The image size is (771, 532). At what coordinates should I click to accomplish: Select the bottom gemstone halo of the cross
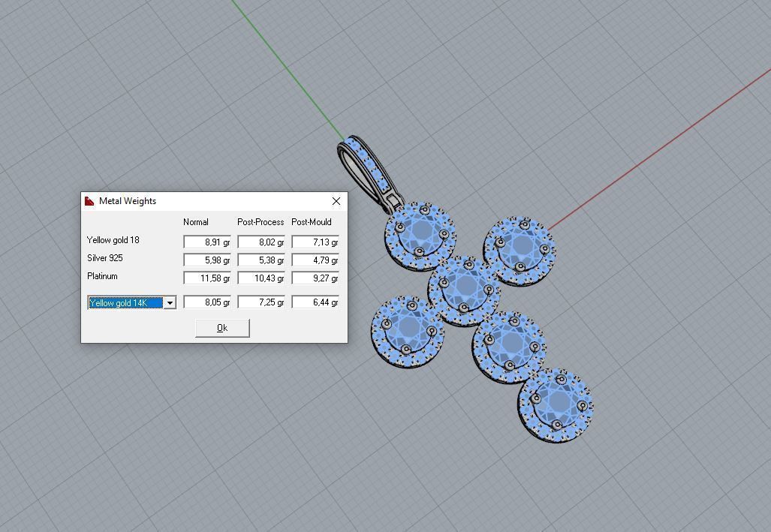[x=556, y=404]
